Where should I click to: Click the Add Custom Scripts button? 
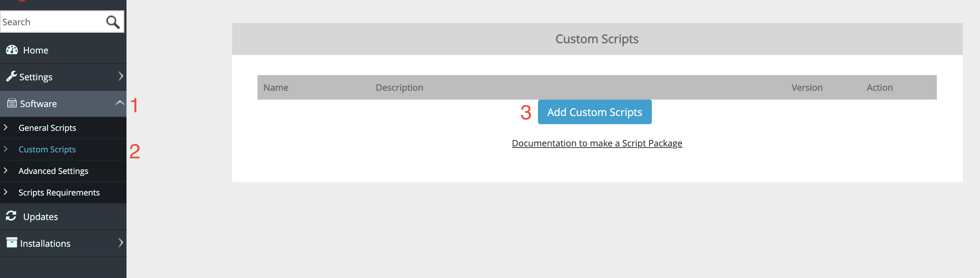595,112
